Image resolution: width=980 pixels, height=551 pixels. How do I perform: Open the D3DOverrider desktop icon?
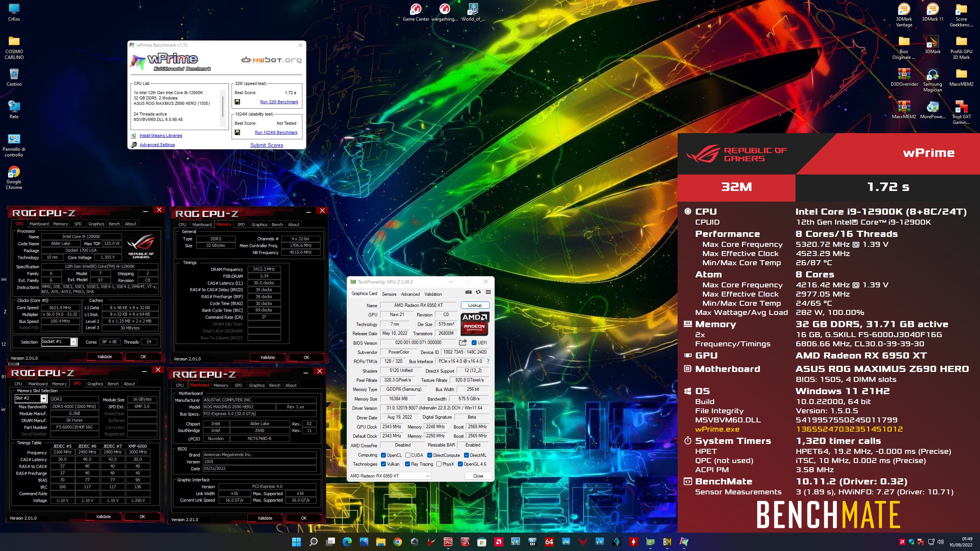pos(904,77)
